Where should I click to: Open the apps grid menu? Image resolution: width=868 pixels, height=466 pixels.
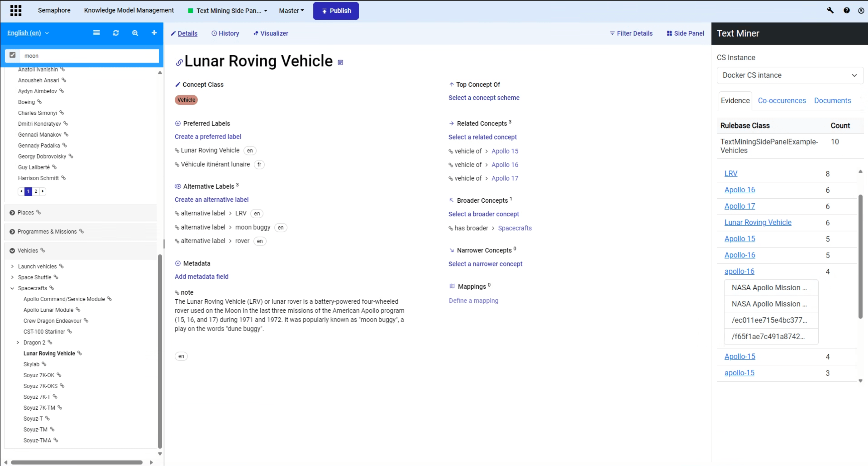click(x=16, y=10)
